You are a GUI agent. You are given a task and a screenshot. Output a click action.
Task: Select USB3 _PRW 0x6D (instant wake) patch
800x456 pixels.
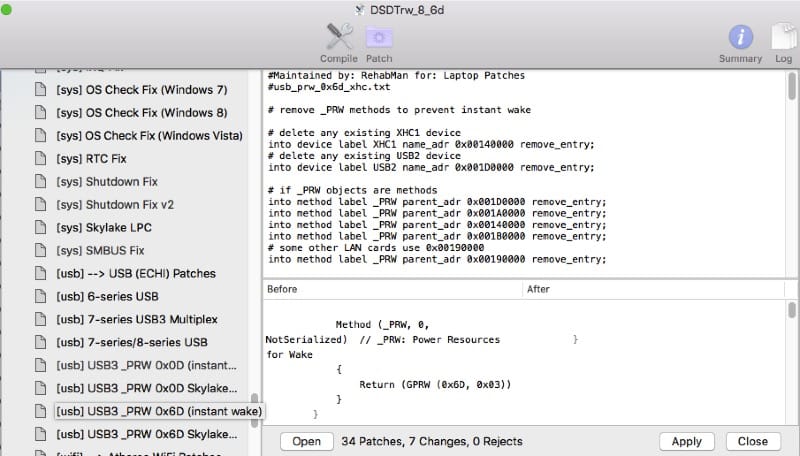[159, 412]
